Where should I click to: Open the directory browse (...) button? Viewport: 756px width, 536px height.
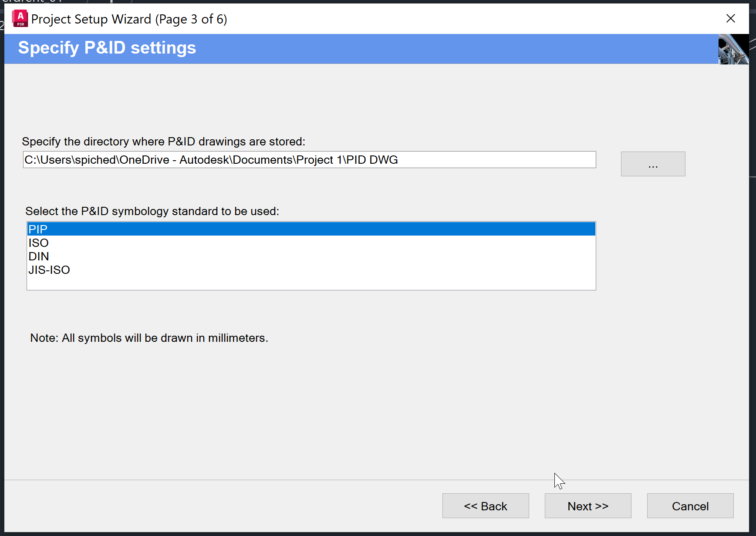coord(652,164)
